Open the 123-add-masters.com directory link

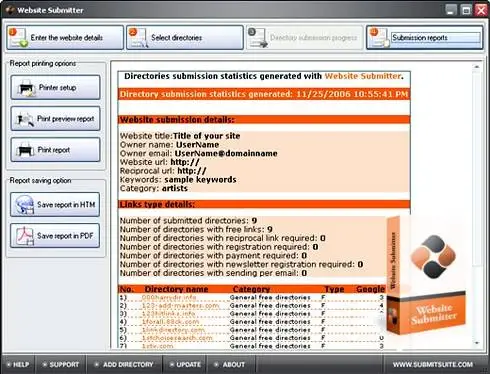(x=180, y=305)
